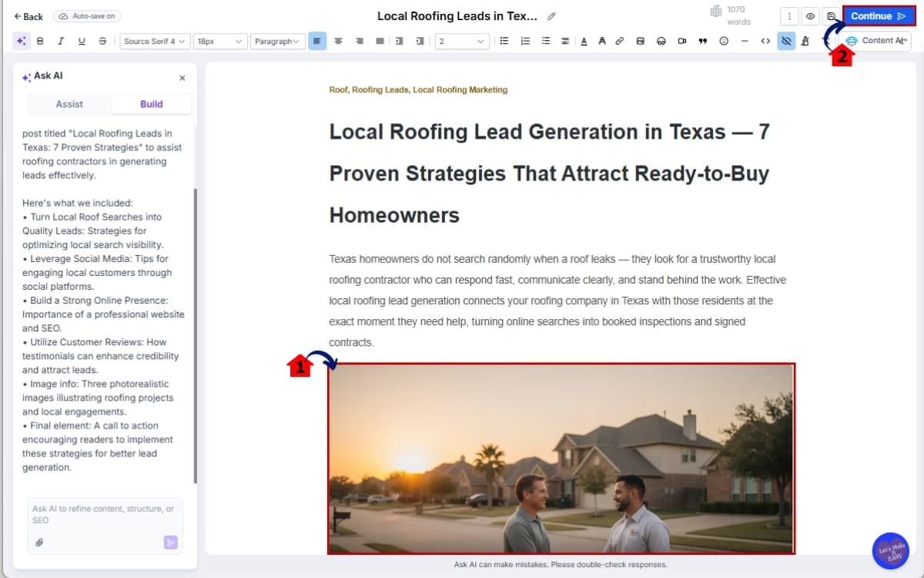The height and width of the screenshot is (578, 924).
Task: Click the Ask AI panel header label
Action: [x=43, y=76]
